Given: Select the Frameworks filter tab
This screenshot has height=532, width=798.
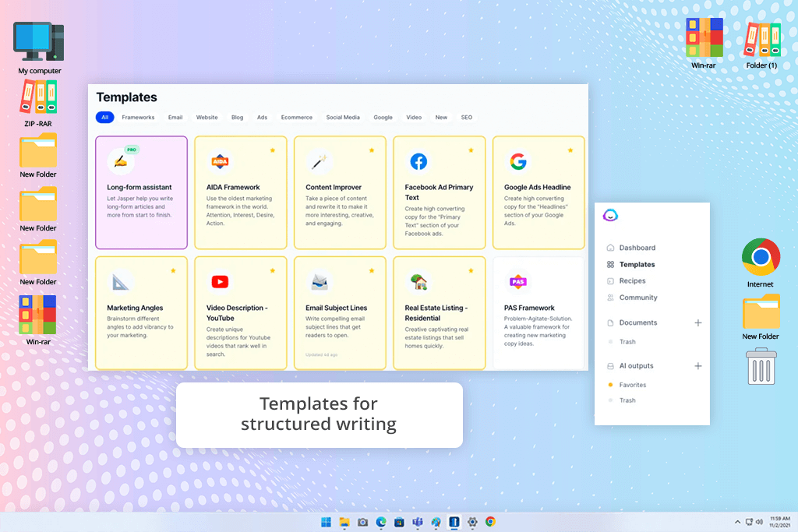Looking at the screenshot, I should (138, 117).
